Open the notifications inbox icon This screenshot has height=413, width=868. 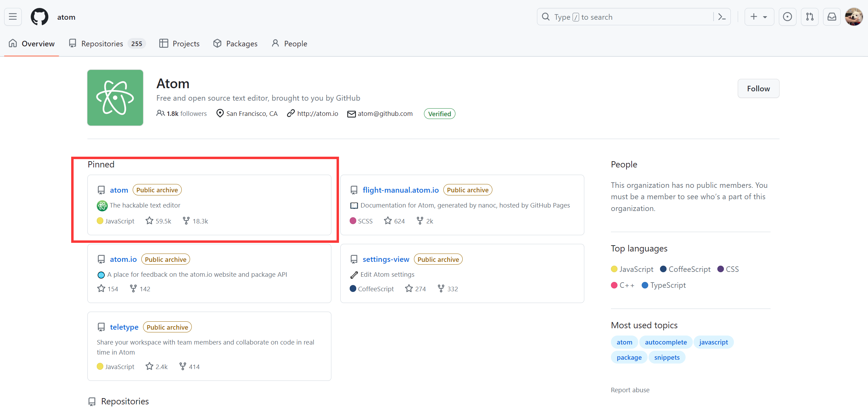tap(832, 17)
